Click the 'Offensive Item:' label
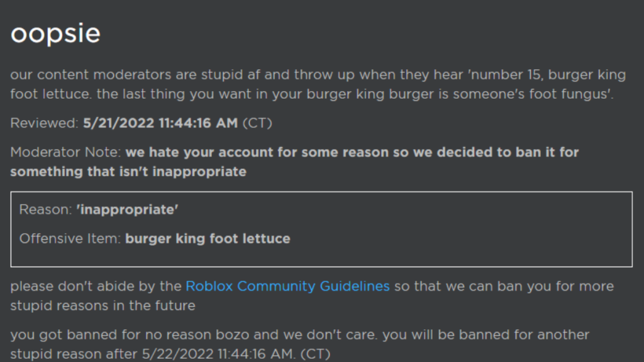This screenshot has height=362, width=644. tap(70, 238)
